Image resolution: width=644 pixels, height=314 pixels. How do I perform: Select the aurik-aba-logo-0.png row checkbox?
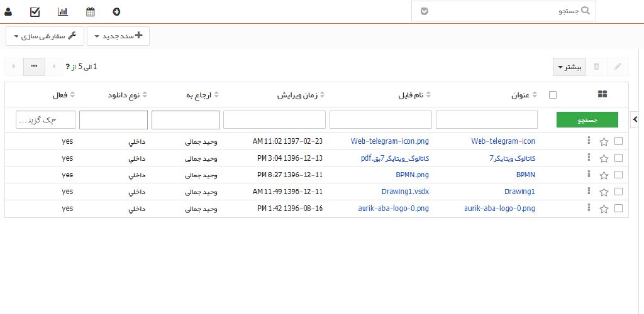pos(618,208)
